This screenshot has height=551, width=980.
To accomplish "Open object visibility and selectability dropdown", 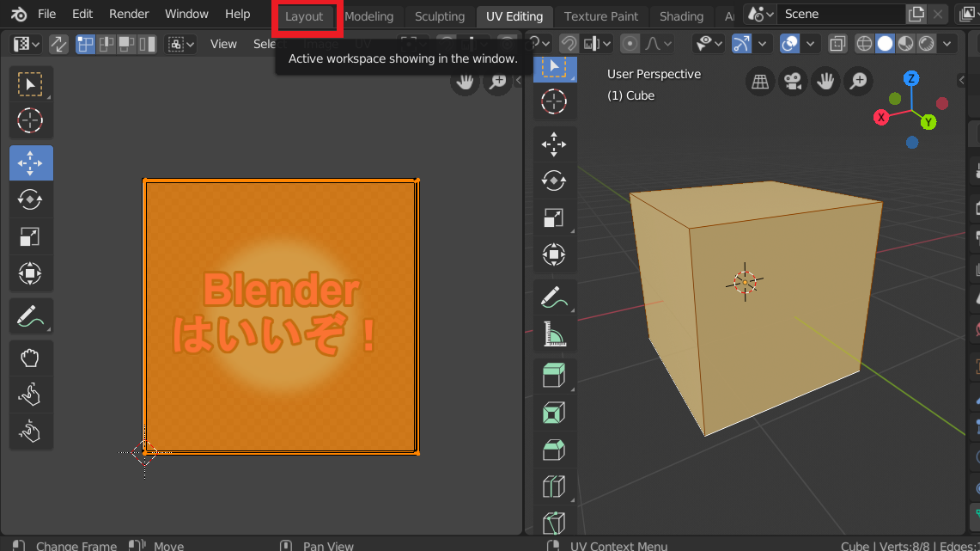I will pos(708,44).
